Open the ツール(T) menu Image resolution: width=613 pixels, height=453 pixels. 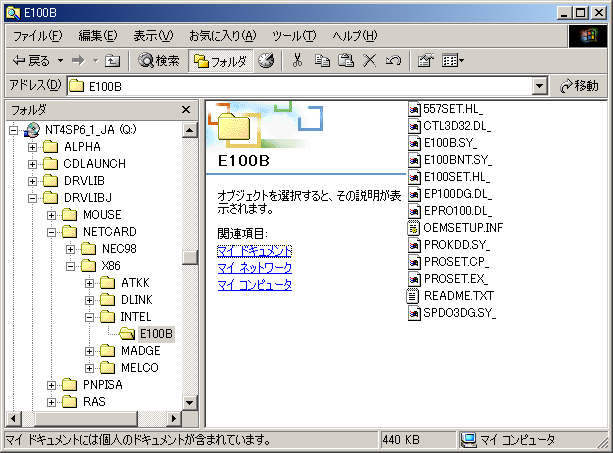(x=294, y=36)
